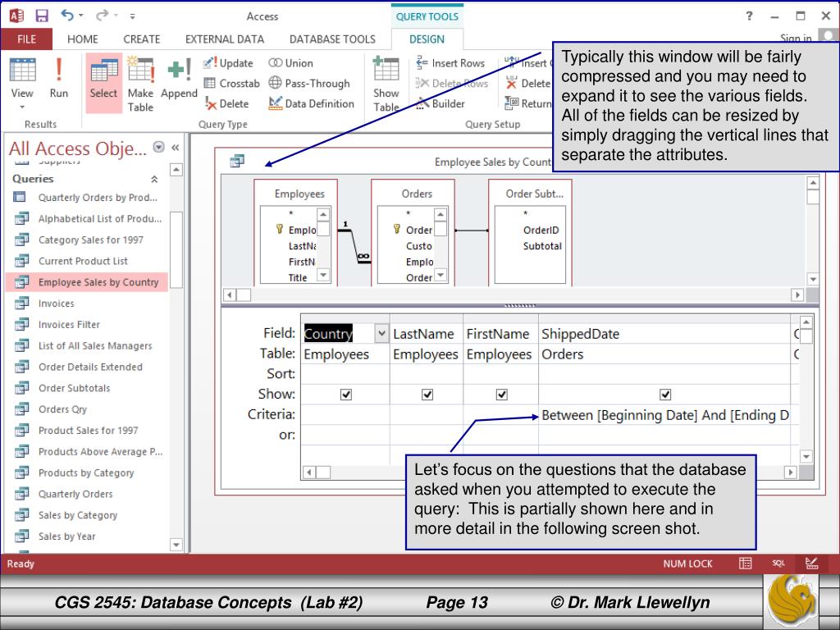The width and height of the screenshot is (840, 630).
Task: Uncheck Show box for ShippedDate field
Action: click(x=665, y=395)
